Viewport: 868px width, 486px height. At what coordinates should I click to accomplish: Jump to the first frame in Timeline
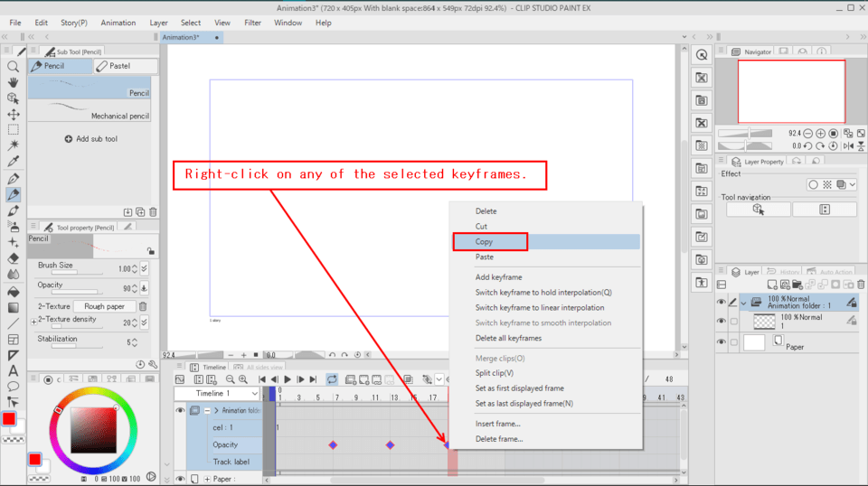point(262,380)
